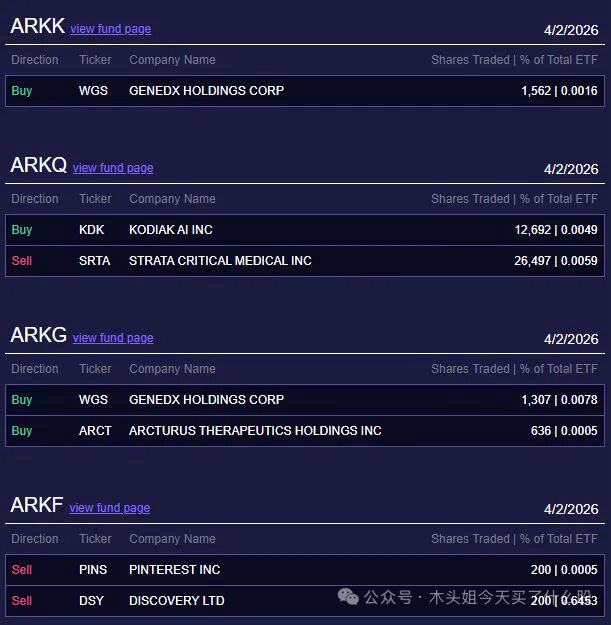
Task: Select the value 1,562 | 0.0016
Action: point(559,91)
